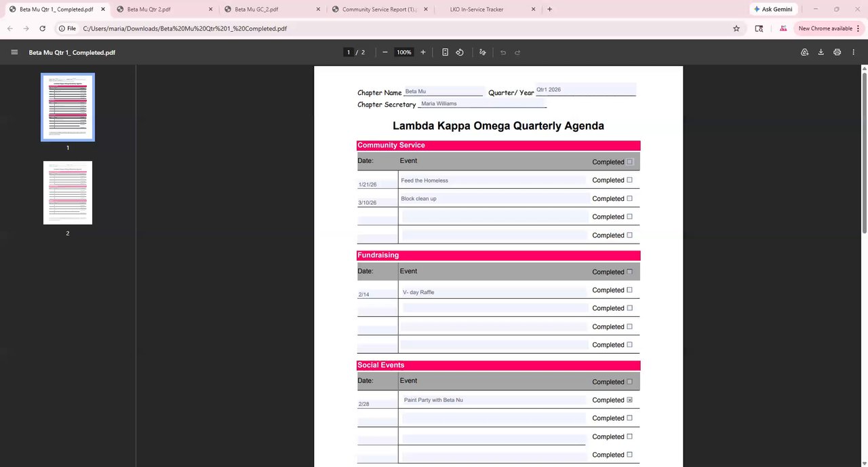Click the date field 3/10/26
The width and height of the screenshot is (868, 467).
377,202
